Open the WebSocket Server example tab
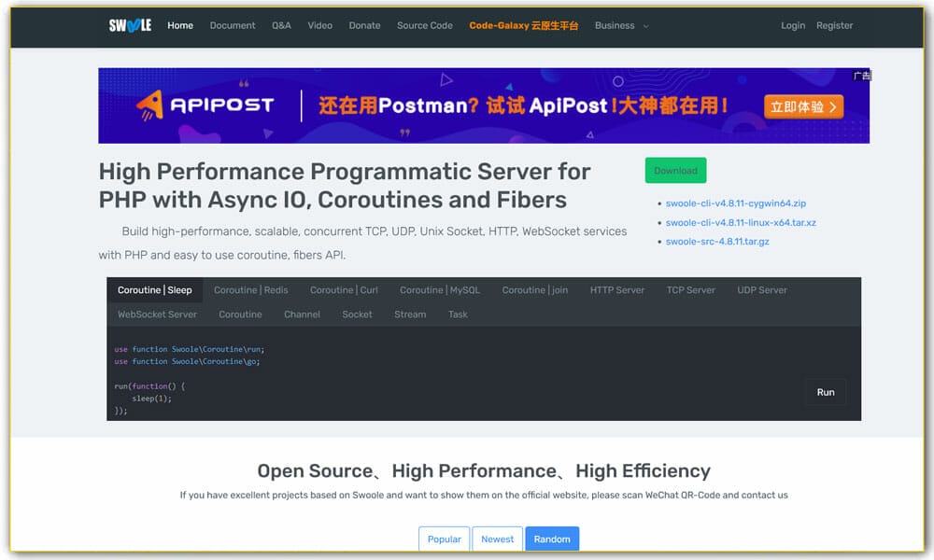 pyautogui.click(x=157, y=315)
